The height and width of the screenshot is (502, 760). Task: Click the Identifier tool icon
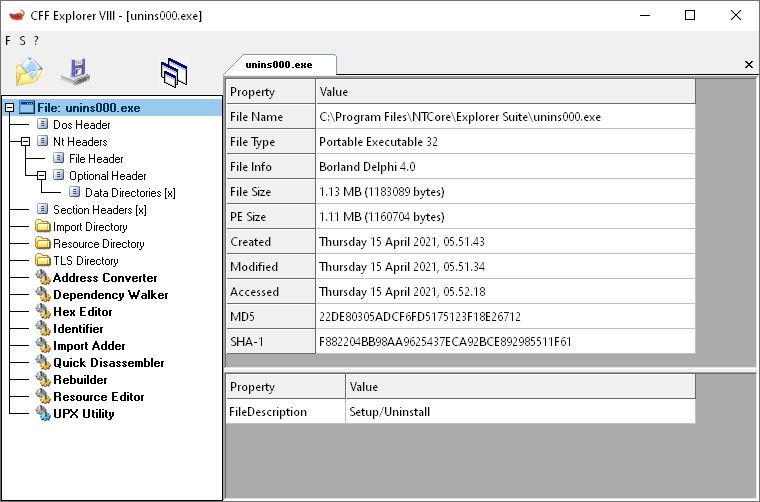tap(43, 329)
